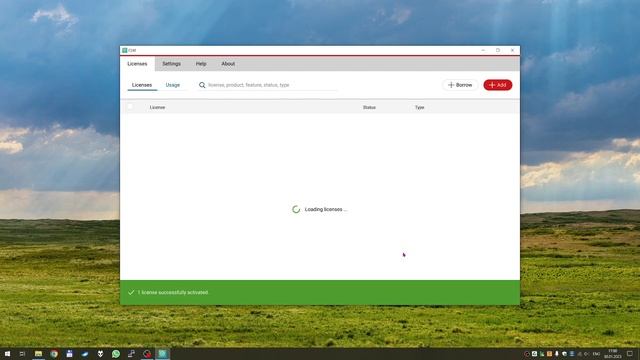Click the active teal license app taskbar icon
Screen dimensions: 640x360
[162, 354]
